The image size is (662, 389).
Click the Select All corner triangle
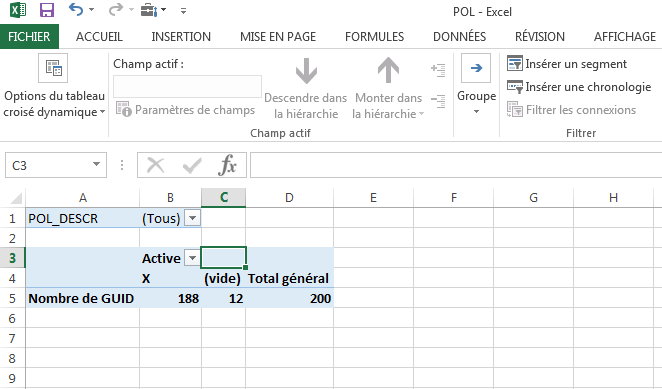pyautogui.click(x=16, y=198)
